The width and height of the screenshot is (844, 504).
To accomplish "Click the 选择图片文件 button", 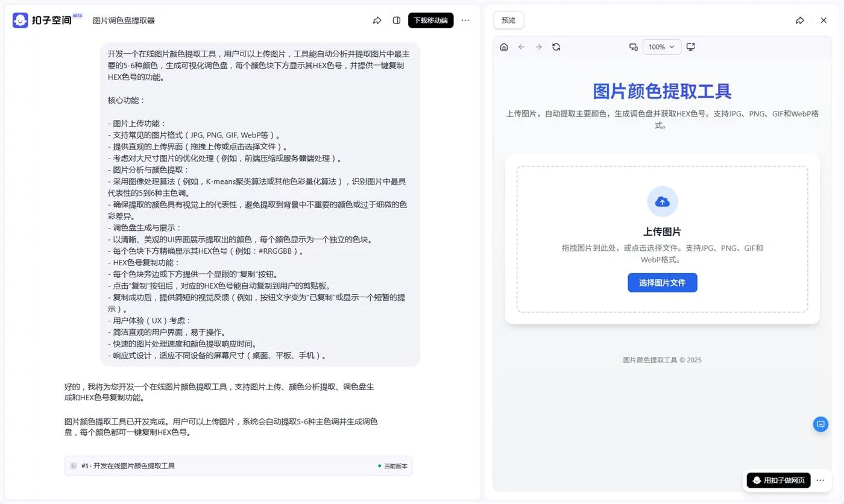I will (x=662, y=282).
